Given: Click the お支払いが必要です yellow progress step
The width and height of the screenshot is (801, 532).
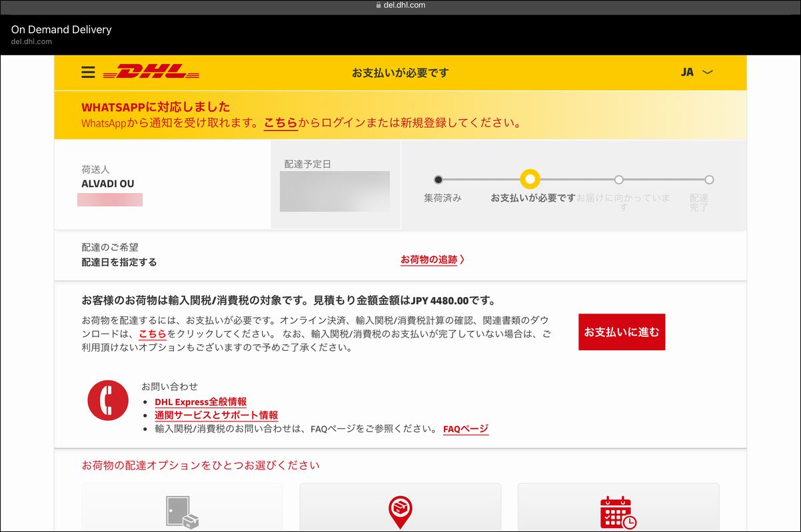Looking at the screenshot, I should tap(530, 179).
